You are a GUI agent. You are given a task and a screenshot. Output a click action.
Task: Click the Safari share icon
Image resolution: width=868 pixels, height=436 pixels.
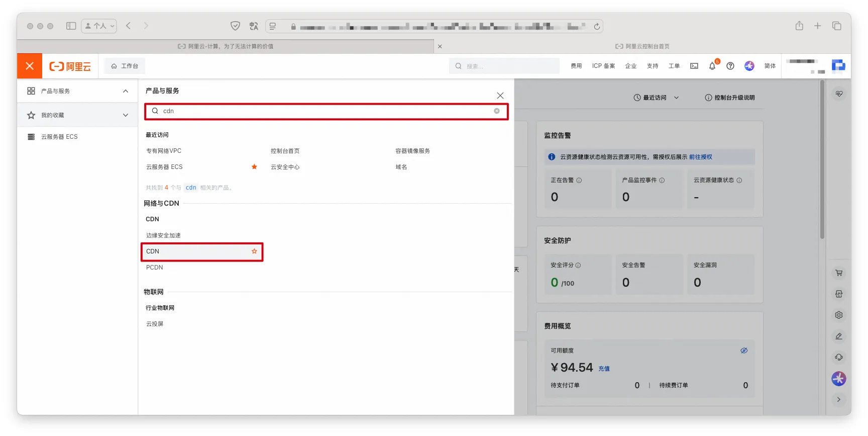799,26
